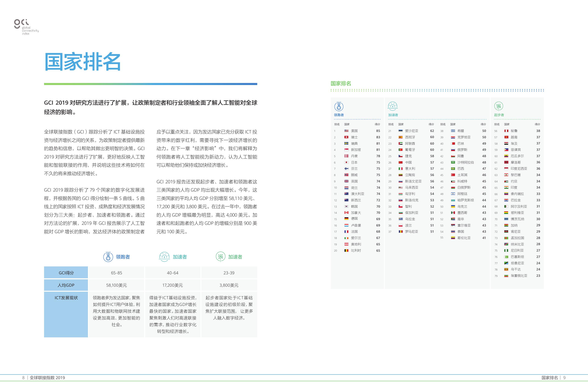Click the 23-39 score range cell
Screen dimensions: 588x390
coord(229,273)
